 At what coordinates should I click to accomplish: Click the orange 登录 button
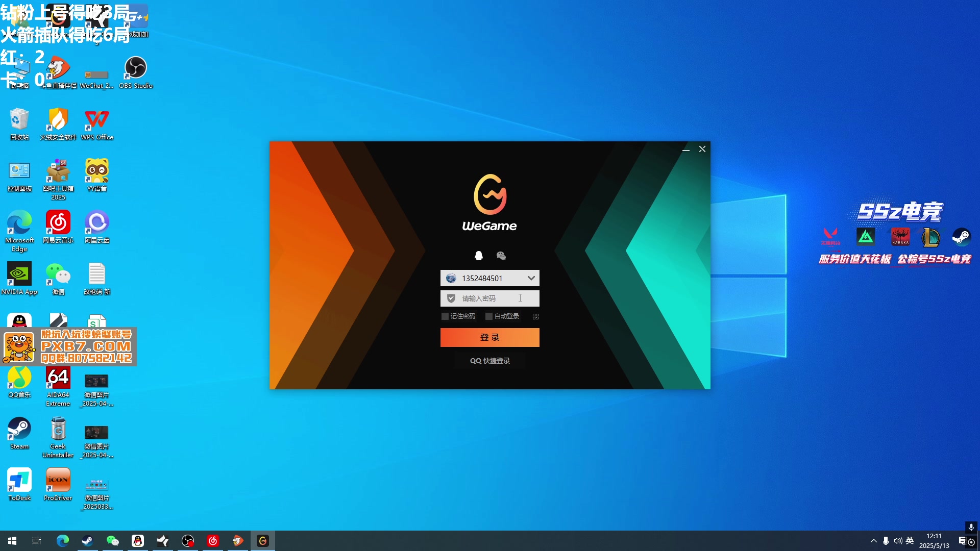point(490,337)
